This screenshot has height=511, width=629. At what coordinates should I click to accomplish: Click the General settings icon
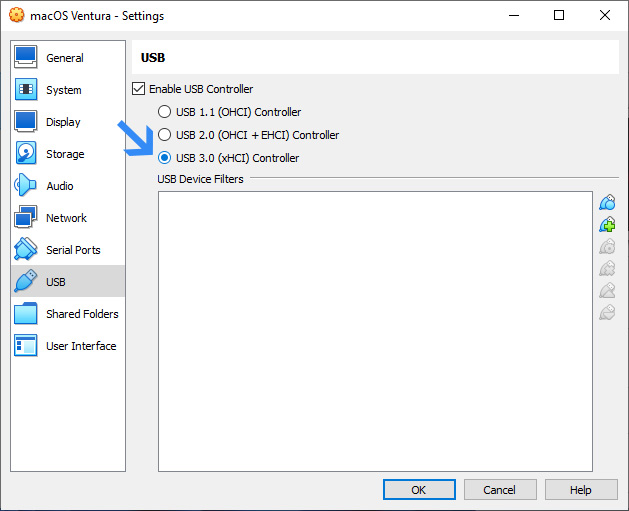(x=26, y=58)
